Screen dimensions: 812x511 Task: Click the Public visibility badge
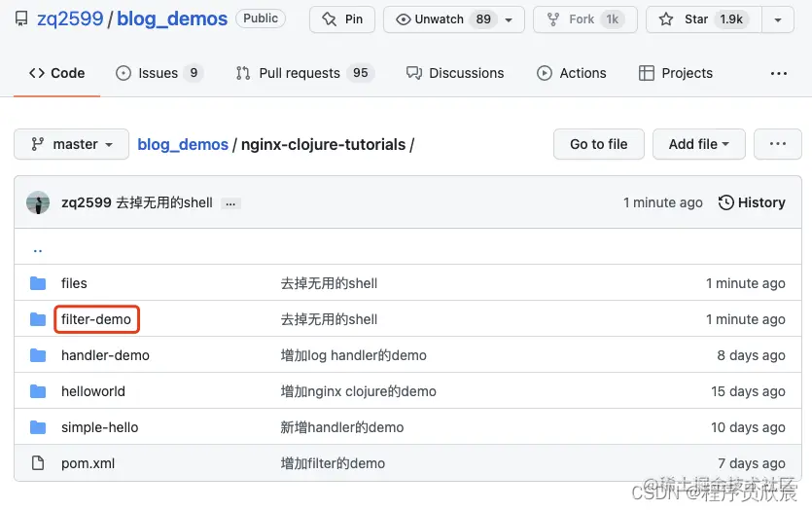261,18
